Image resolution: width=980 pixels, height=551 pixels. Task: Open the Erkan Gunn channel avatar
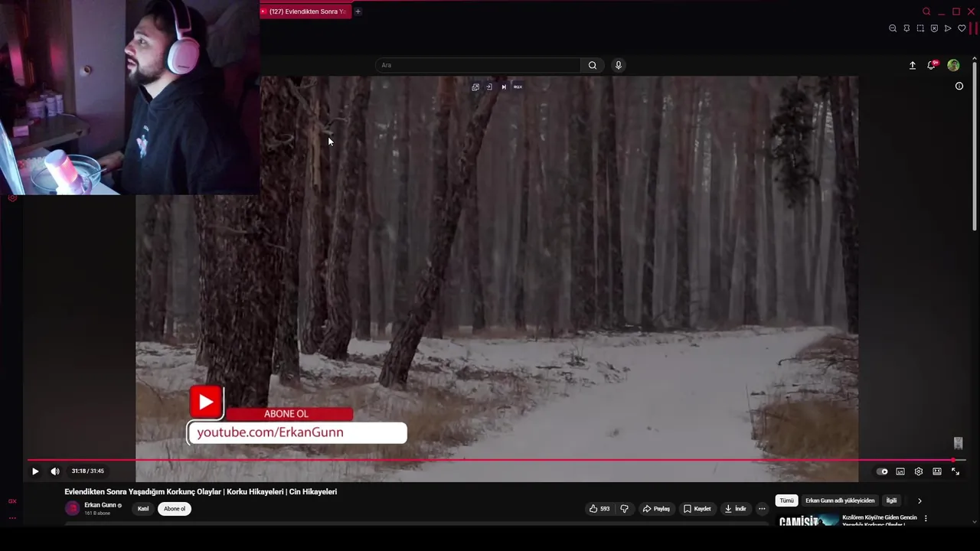click(73, 508)
